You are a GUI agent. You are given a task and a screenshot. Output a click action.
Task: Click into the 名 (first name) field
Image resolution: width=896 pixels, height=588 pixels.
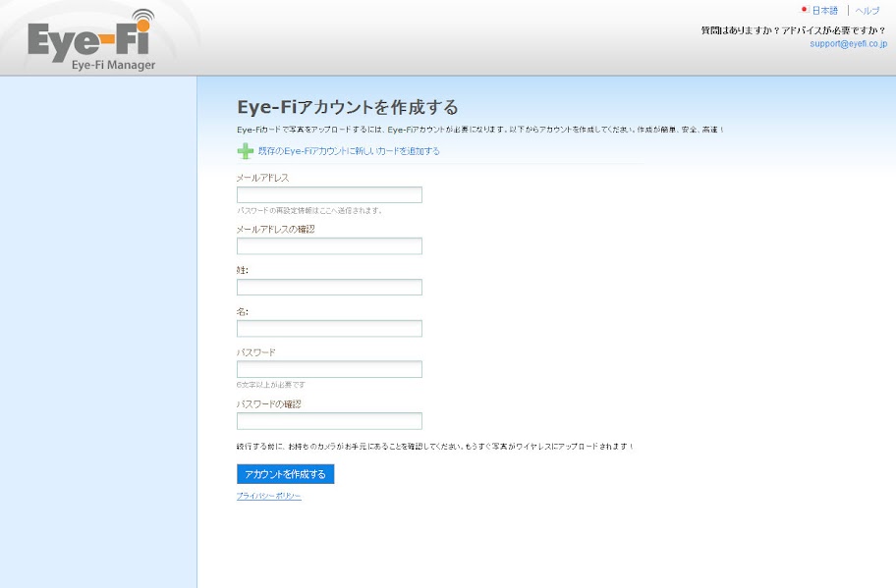(x=329, y=329)
